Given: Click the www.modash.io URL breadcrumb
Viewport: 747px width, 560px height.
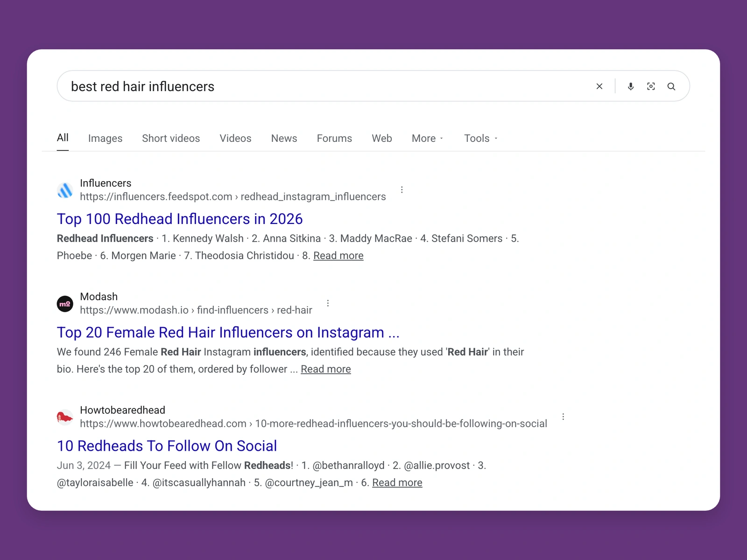Looking at the screenshot, I should [196, 310].
